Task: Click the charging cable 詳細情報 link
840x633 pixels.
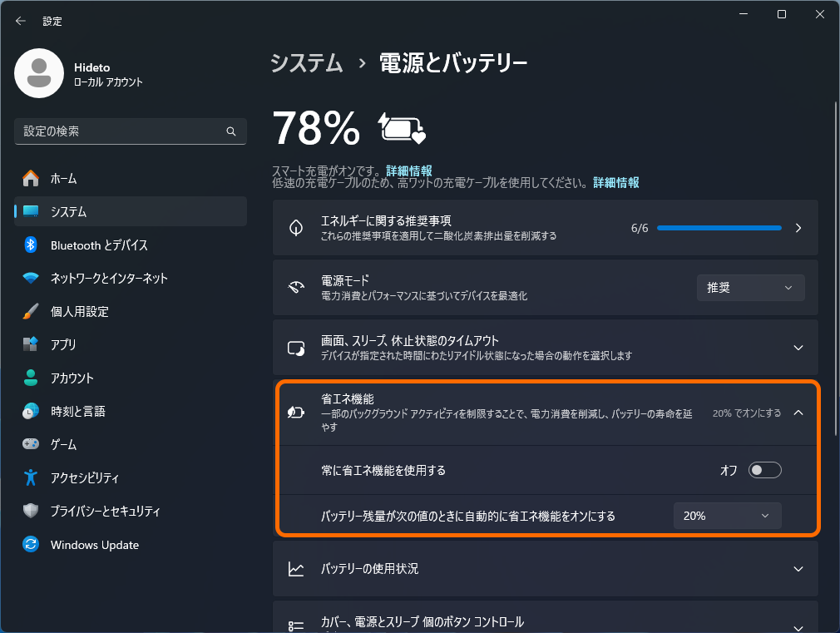Action: (615, 182)
